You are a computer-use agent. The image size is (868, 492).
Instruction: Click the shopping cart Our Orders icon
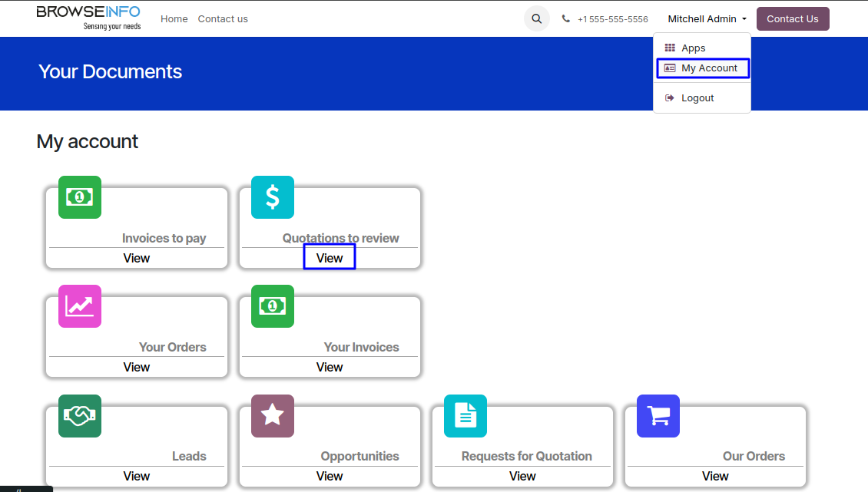tap(658, 415)
